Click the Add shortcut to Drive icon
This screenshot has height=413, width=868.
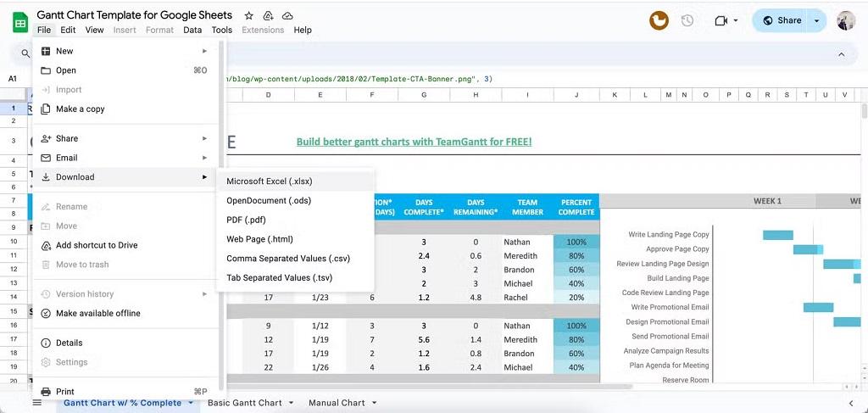(x=46, y=245)
